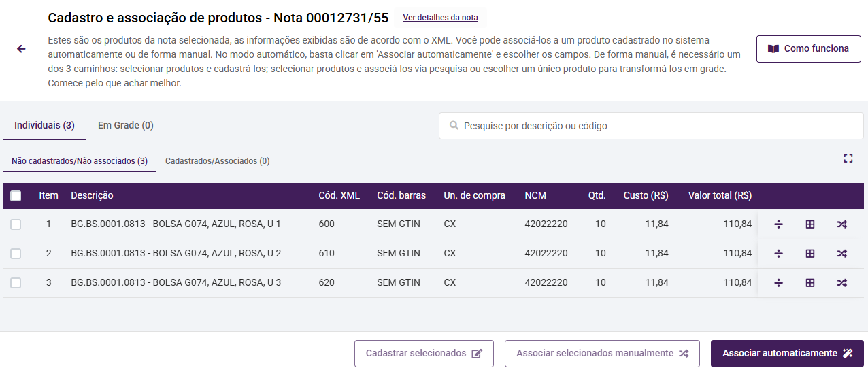
Task: Check the checkbox for item 3
Action: point(16,283)
